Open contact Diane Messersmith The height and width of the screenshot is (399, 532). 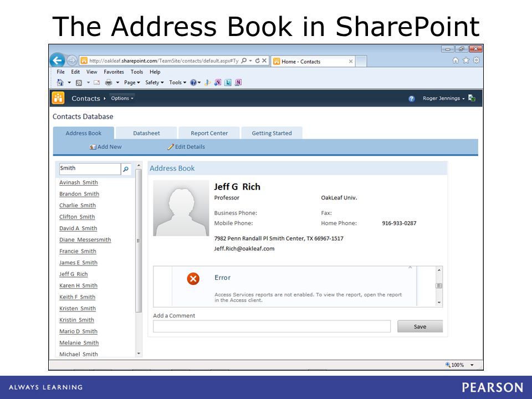(85, 240)
